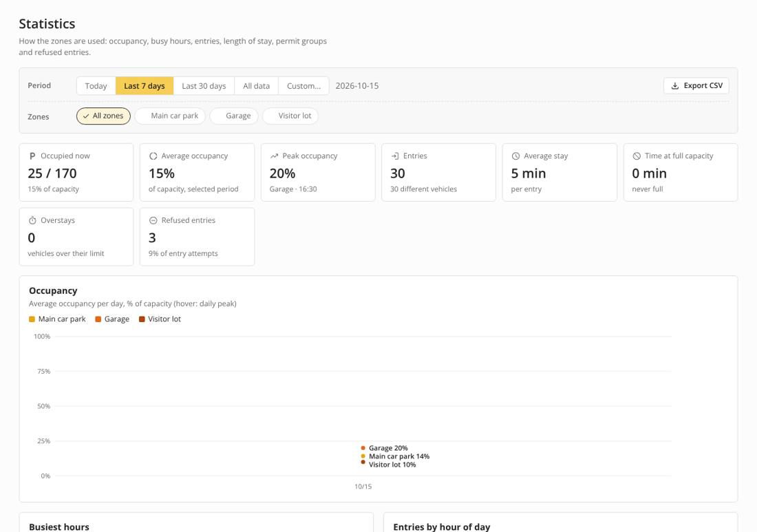Click the 20% peak occupancy value
Image resolution: width=757 pixels, height=532 pixels.
tap(282, 173)
